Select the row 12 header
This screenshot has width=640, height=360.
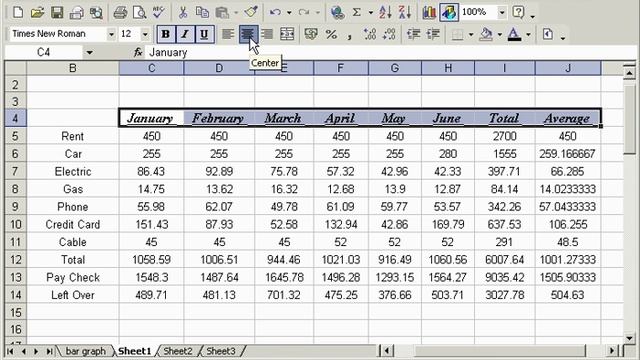tap(16, 260)
